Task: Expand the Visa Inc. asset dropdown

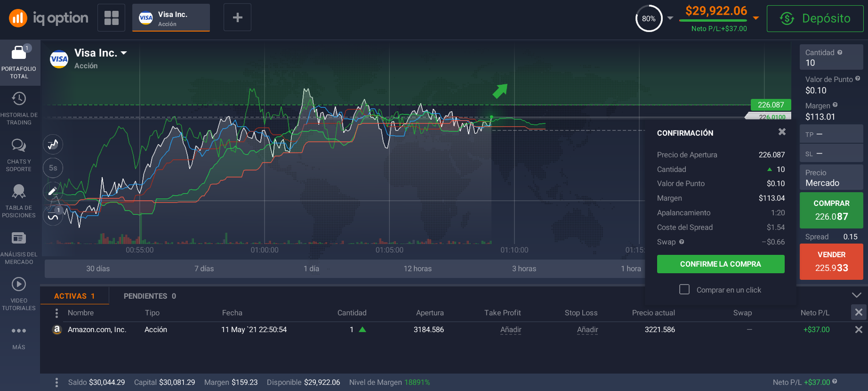Action: coord(124,53)
